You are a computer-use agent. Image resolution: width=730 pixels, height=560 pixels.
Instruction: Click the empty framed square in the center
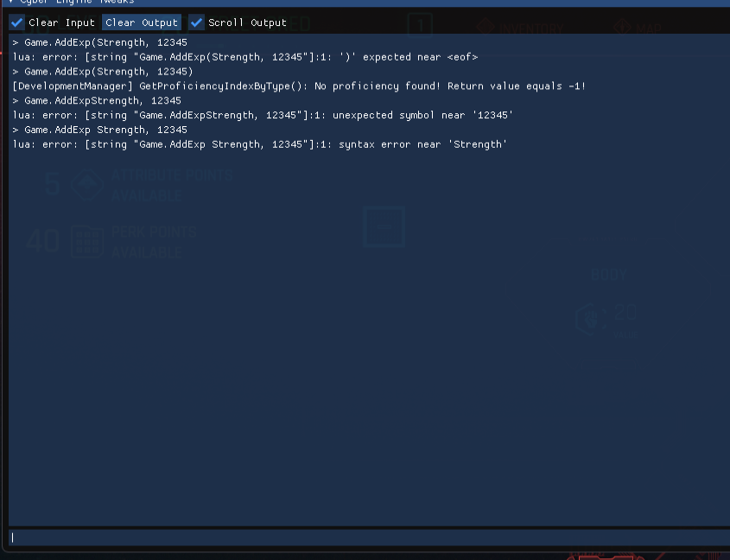[384, 226]
